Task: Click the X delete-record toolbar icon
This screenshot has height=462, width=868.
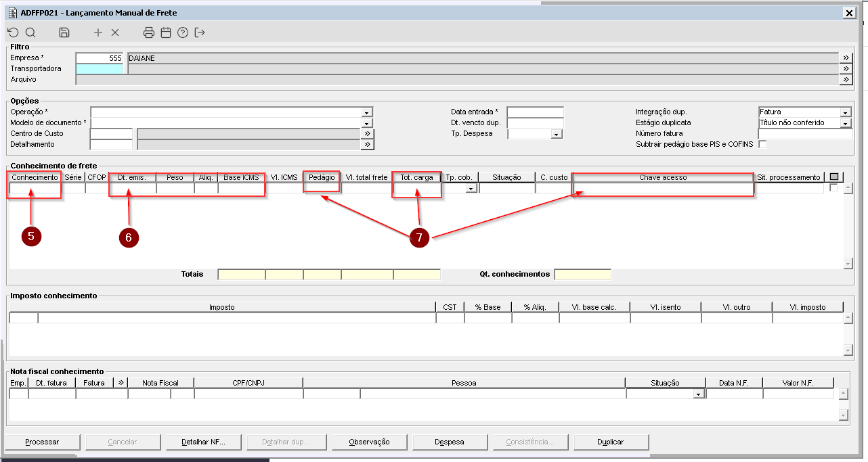Action: 115,32
